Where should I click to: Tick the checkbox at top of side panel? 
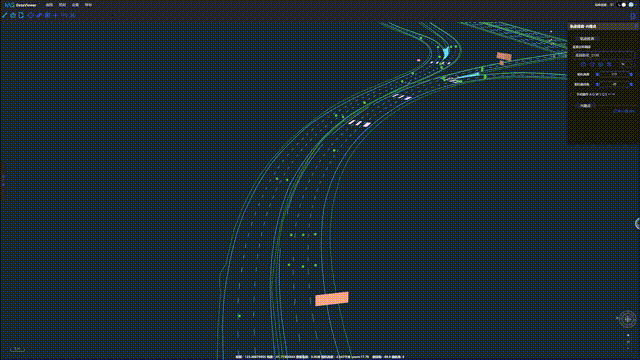point(577,39)
